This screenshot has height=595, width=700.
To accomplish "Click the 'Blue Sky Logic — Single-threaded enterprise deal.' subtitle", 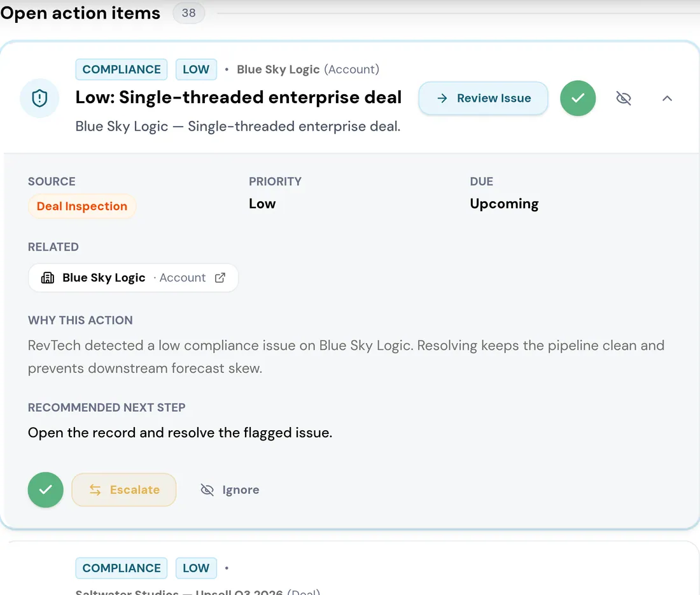I will (x=238, y=127).
